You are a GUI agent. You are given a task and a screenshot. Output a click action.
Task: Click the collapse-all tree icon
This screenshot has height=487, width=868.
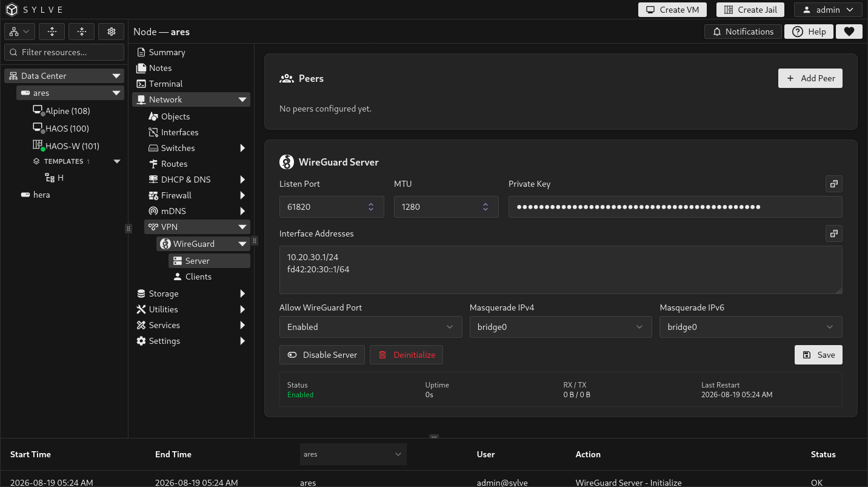(x=82, y=32)
